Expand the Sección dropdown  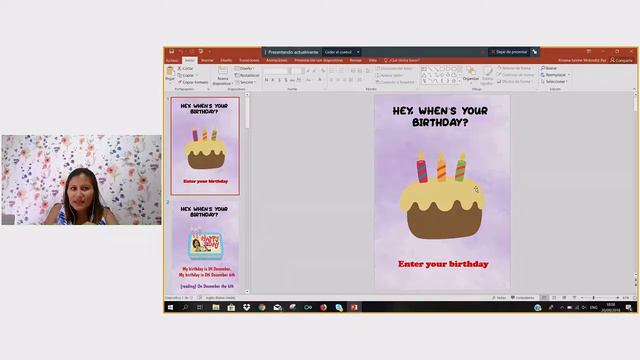(246, 82)
